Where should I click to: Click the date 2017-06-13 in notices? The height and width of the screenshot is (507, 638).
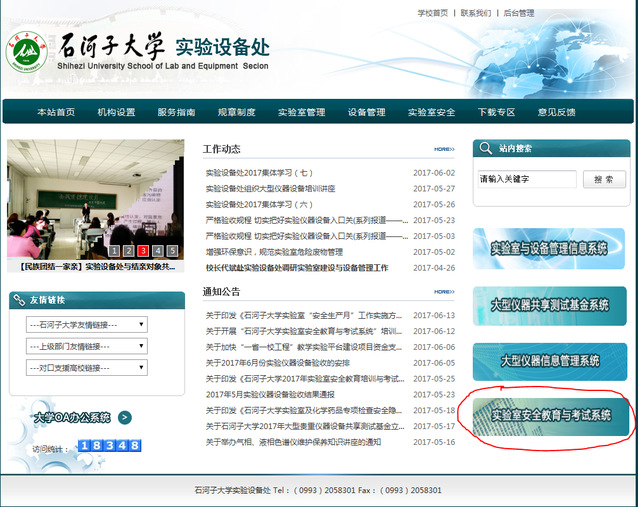(434, 315)
